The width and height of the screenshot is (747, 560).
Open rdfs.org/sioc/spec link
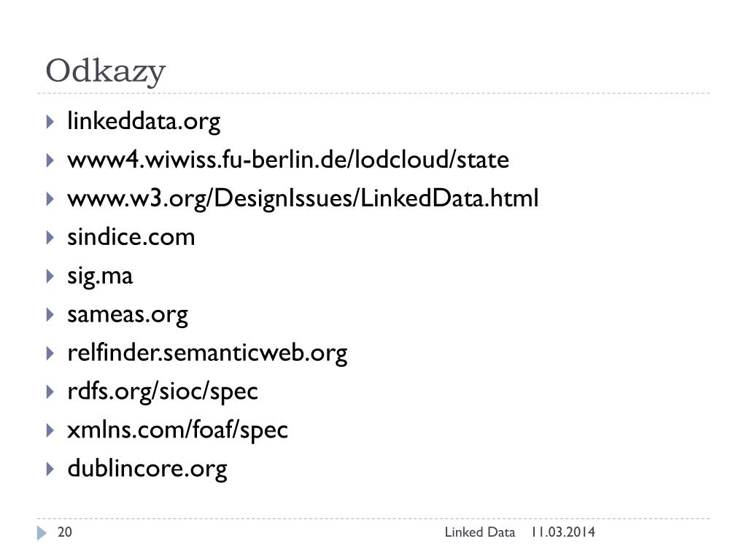click(163, 392)
